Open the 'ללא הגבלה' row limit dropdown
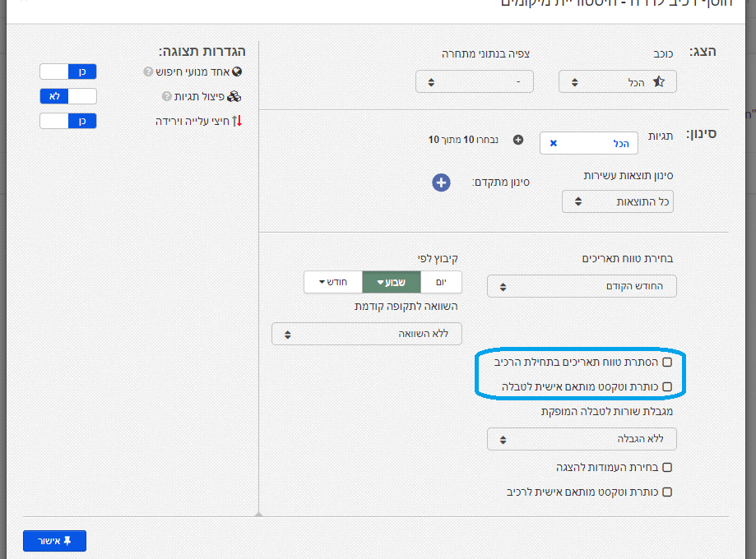 (x=582, y=439)
